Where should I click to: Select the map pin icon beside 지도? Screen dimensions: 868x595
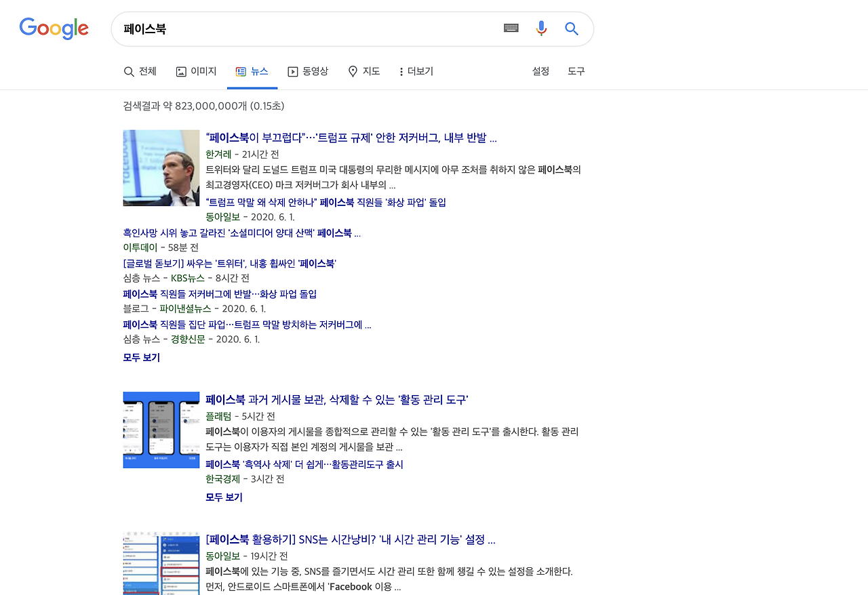click(353, 70)
